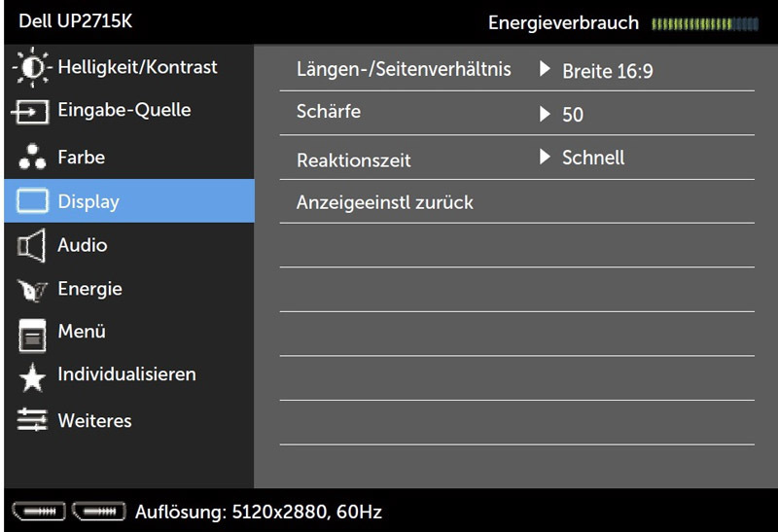
Task: Click the Individualisieren star icon
Action: 32,378
